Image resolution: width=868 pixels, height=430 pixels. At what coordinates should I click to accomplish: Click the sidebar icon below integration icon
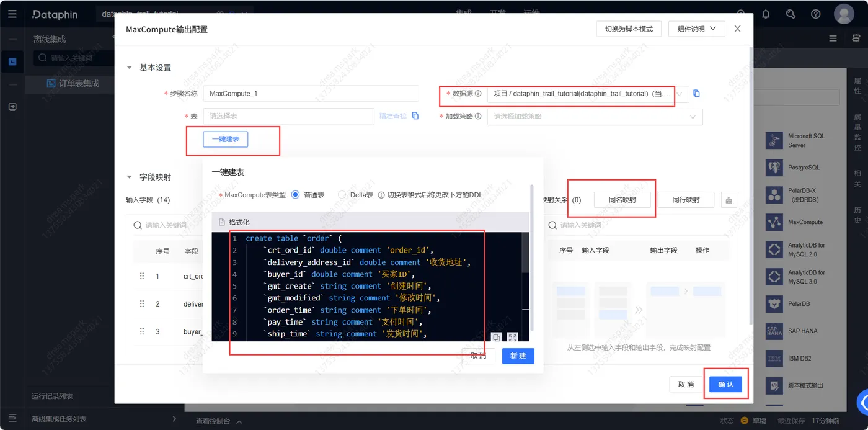pyautogui.click(x=12, y=107)
